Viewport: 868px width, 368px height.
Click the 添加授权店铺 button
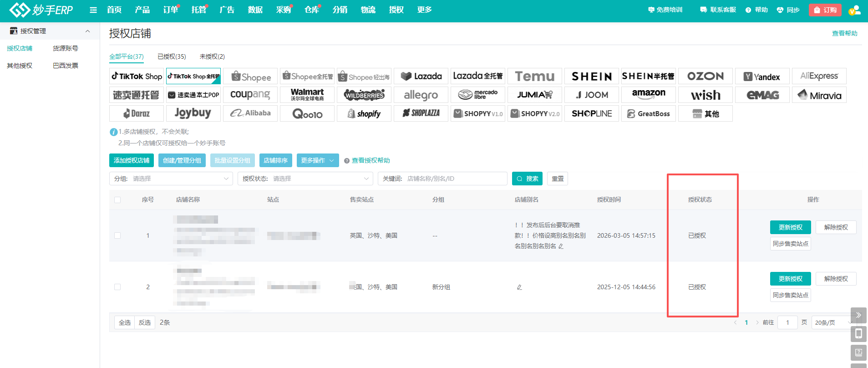[x=132, y=160]
